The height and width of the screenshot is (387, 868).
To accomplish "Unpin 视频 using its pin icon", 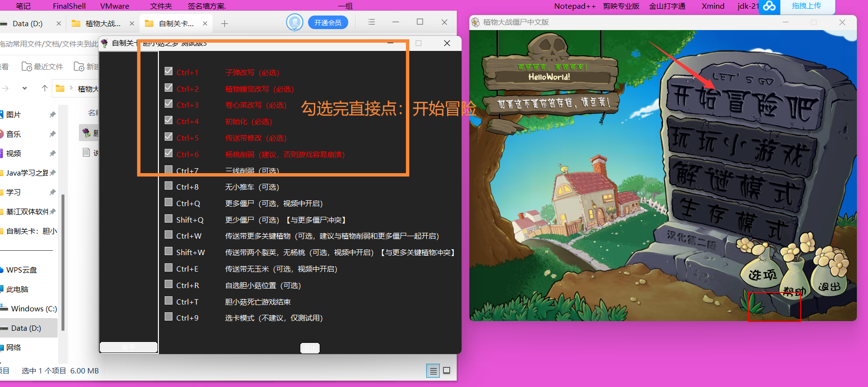I will click(52, 153).
